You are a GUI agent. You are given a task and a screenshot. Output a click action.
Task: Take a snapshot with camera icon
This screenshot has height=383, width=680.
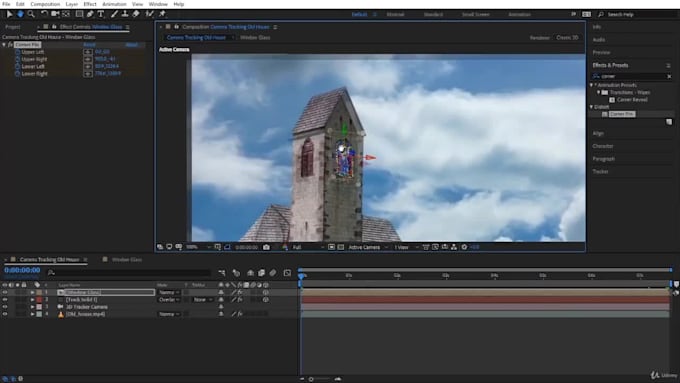click(266, 247)
